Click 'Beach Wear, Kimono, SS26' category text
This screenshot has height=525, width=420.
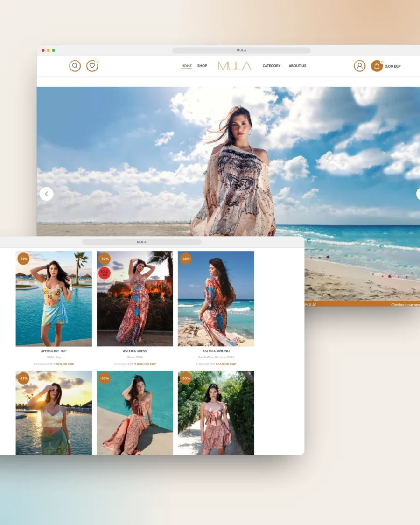click(x=216, y=357)
